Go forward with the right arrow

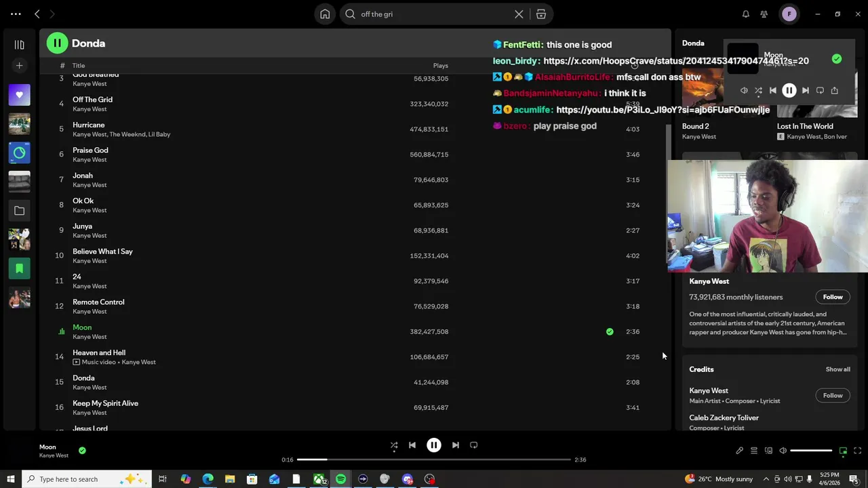[x=52, y=14]
